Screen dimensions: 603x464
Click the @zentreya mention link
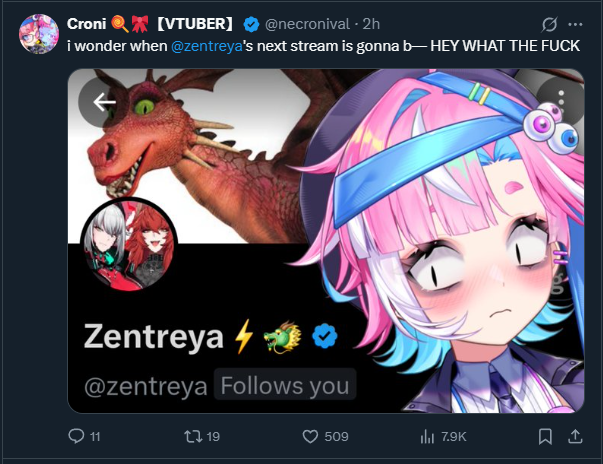pos(207,46)
